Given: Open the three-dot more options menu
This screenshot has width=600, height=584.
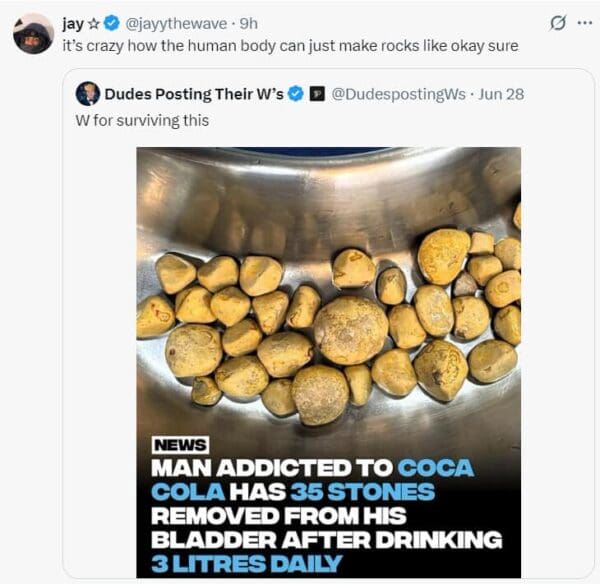Looking at the screenshot, I should (x=584, y=23).
